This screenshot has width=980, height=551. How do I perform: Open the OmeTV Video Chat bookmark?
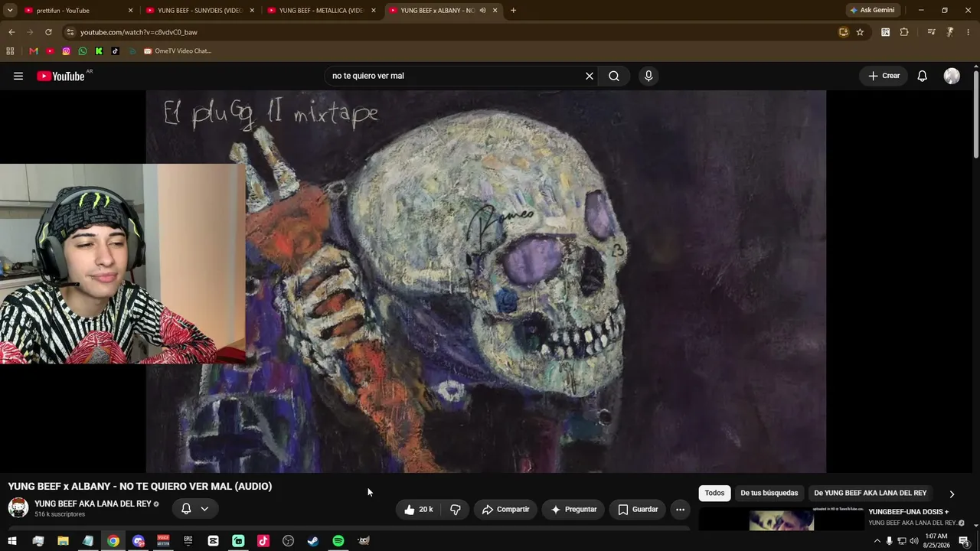pos(178,51)
